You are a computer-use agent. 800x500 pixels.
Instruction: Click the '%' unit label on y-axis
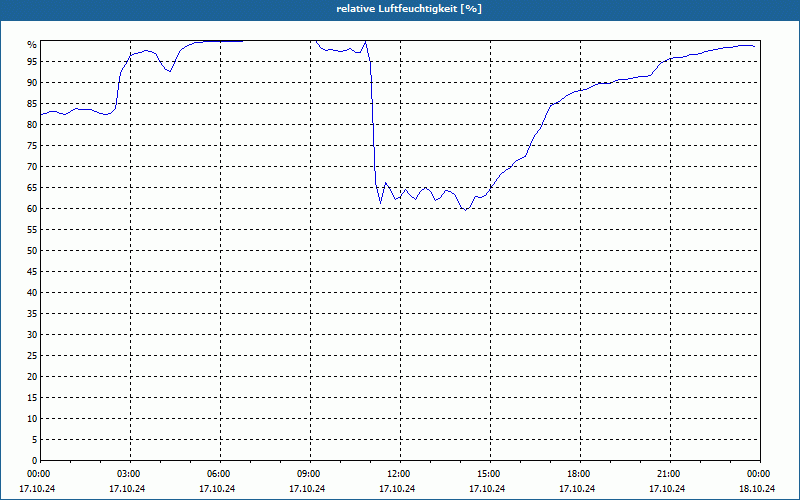[x=32, y=45]
